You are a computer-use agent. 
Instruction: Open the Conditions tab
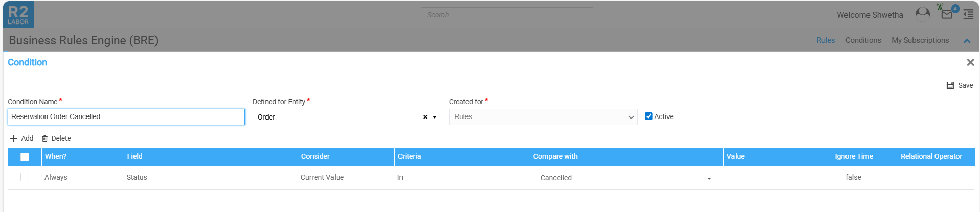tap(863, 40)
